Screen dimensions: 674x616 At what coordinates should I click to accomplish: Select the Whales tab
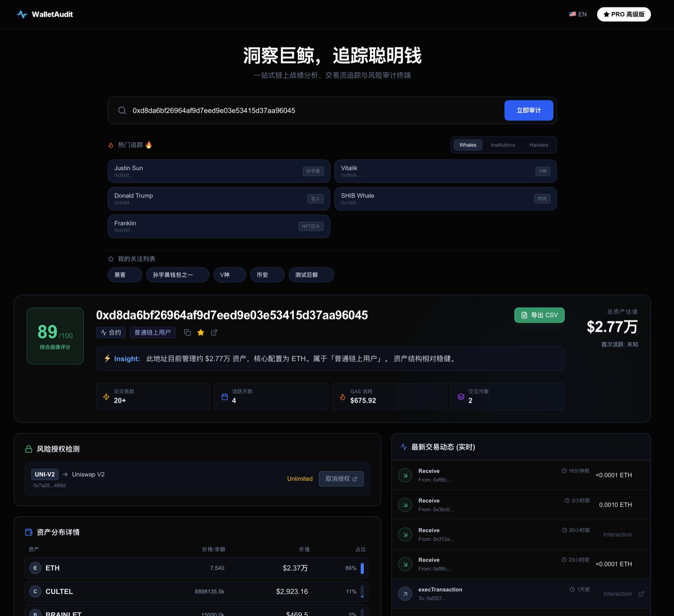468,145
